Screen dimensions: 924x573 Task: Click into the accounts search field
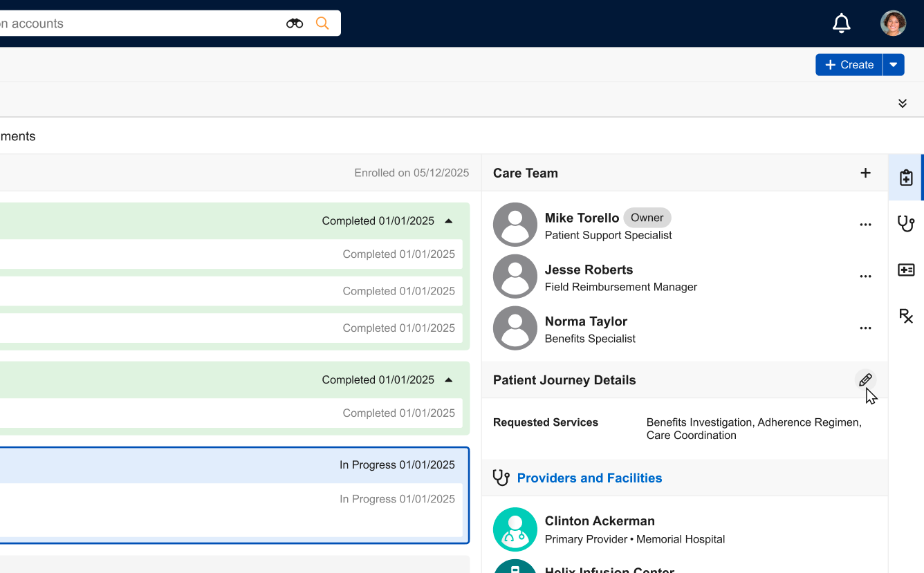[138, 24]
